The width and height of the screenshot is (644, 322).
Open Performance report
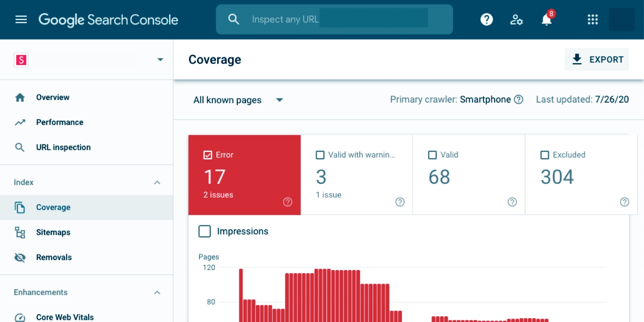[86, 122]
